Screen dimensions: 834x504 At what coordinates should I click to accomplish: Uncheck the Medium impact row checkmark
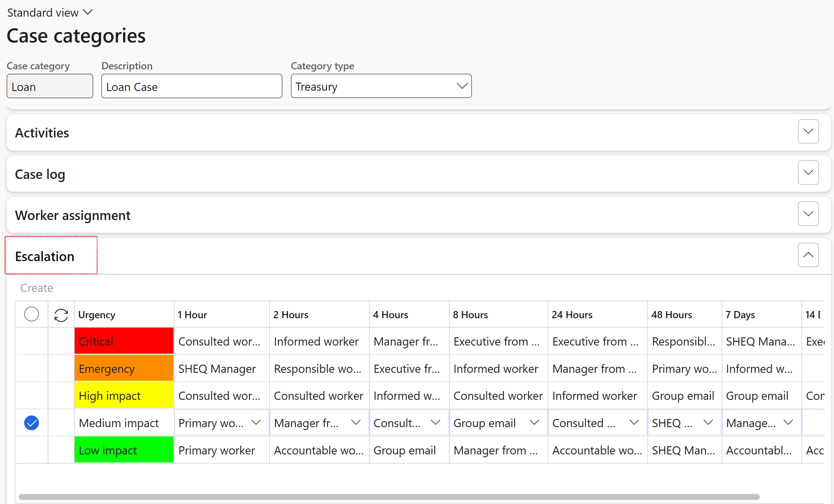point(31,423)
